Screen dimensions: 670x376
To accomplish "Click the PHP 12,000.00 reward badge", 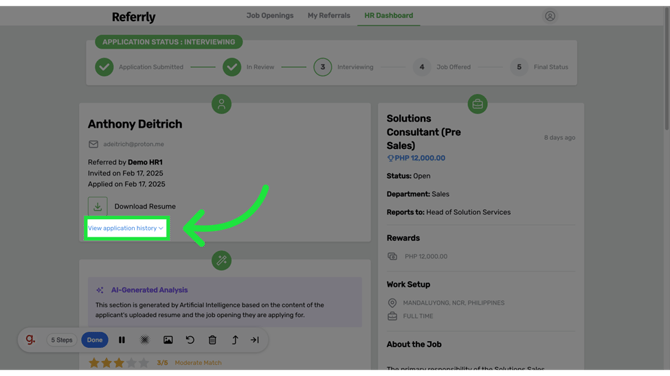I will coord(416,158).
